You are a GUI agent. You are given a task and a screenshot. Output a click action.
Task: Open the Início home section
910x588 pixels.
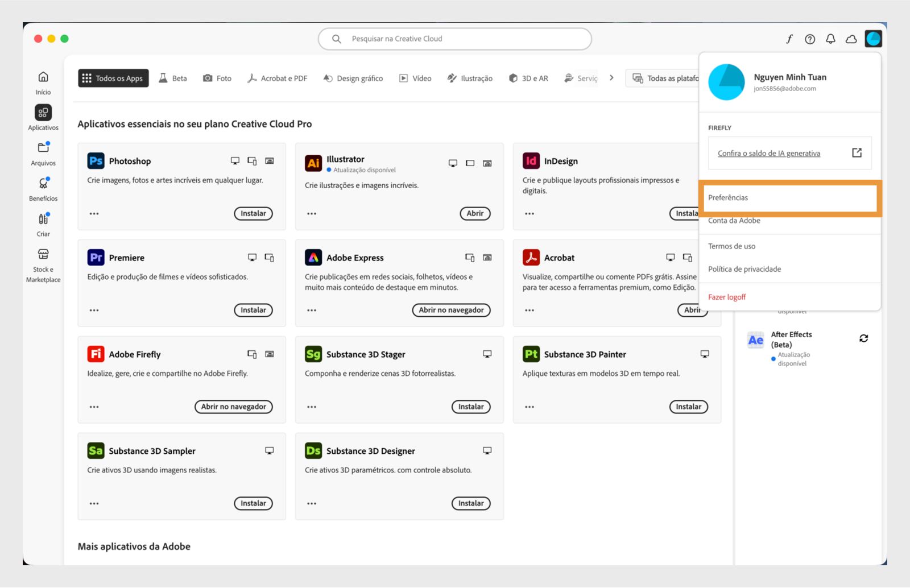click(43, 83)
